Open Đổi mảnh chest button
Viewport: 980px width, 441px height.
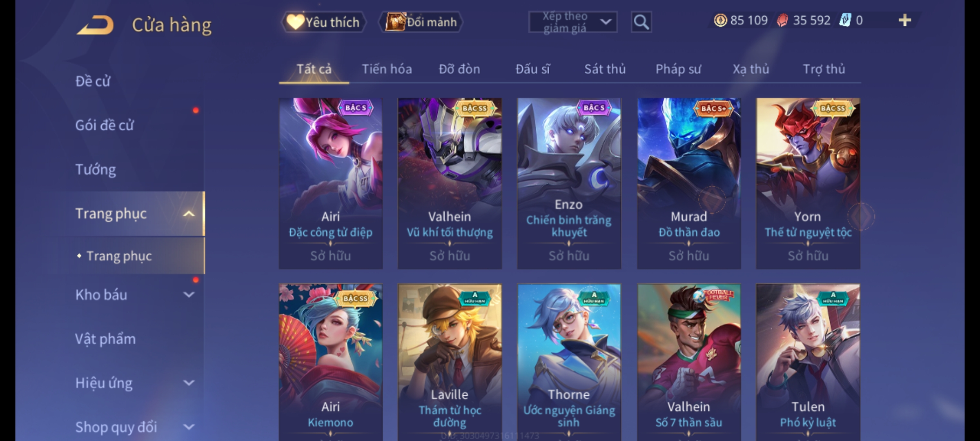click(x=421, y=22)
